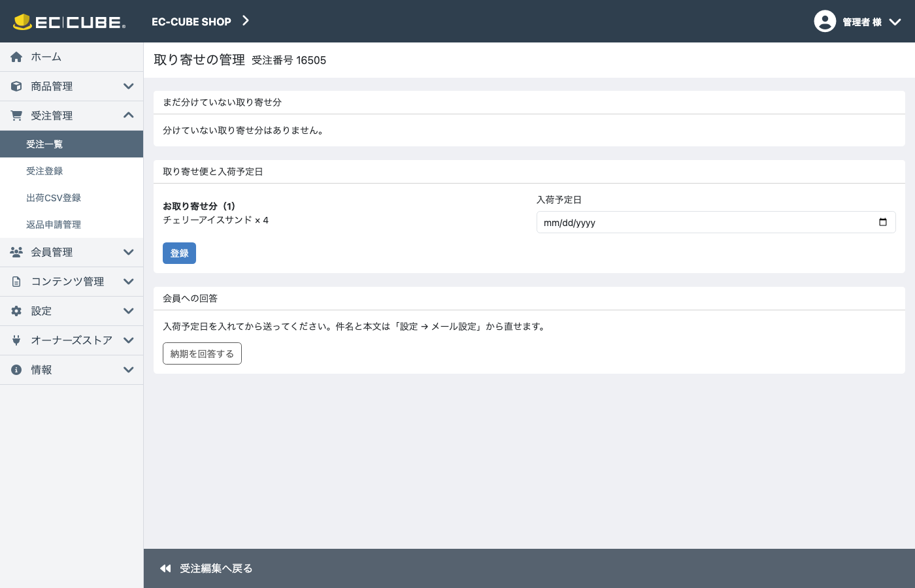Open 返品申請管理 in sidebar
The height and width of the screenshot is (588, 915).
(71, 225)
